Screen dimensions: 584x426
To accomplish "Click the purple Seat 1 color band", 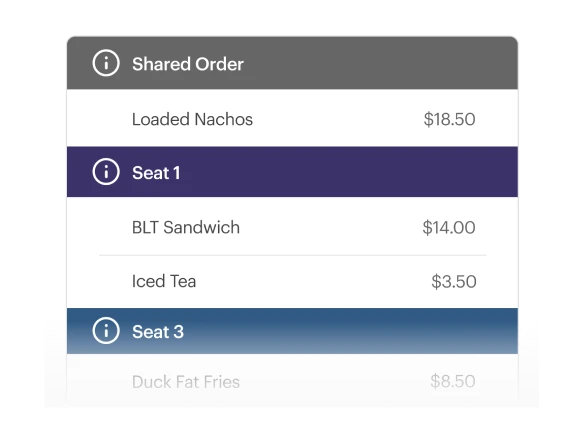I will coord(292,172).
